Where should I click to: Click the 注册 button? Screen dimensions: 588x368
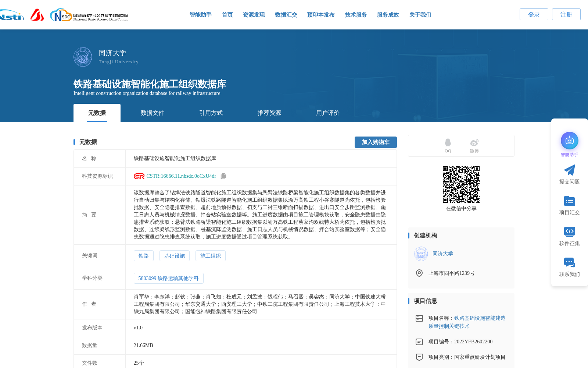coord(566,14)
